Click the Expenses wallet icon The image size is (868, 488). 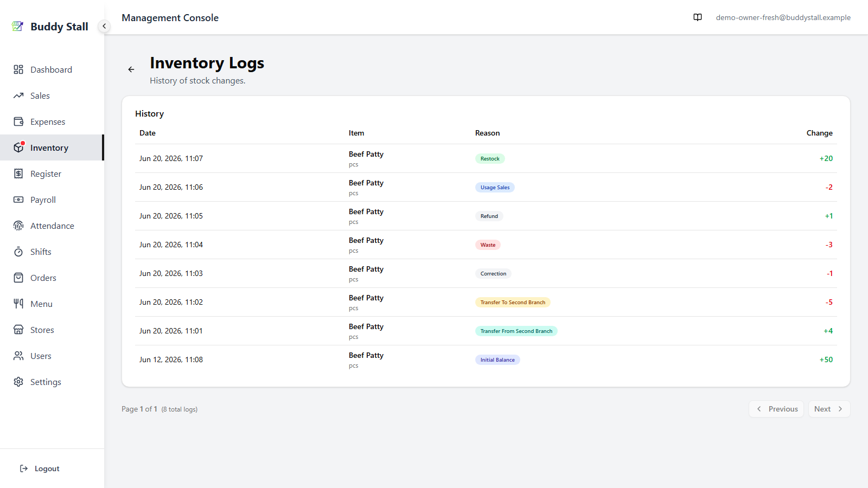click(18, 121)
